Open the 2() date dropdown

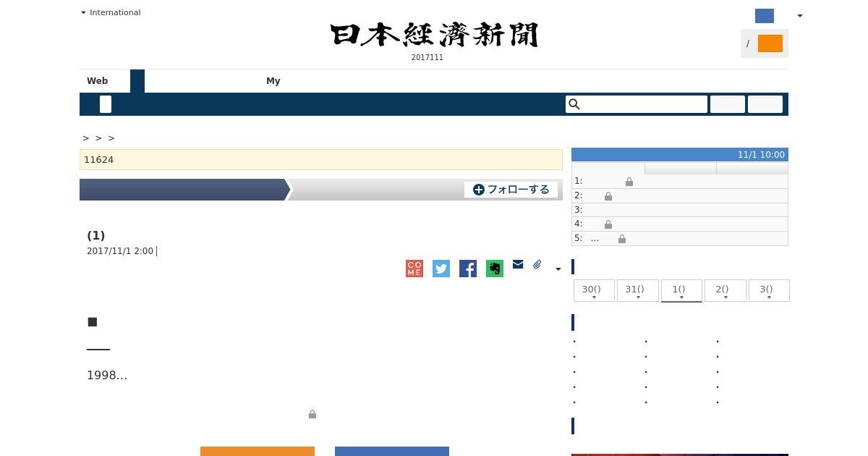click(725, 290)
